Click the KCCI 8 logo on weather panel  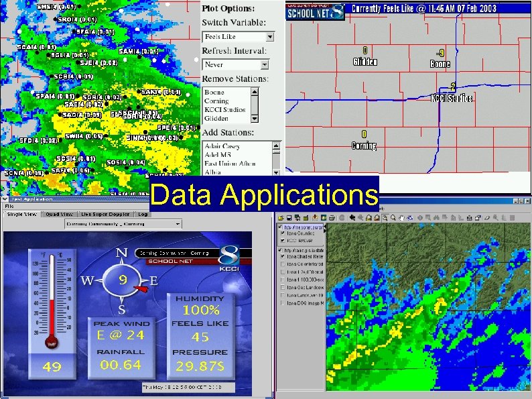tap(229, 258)
